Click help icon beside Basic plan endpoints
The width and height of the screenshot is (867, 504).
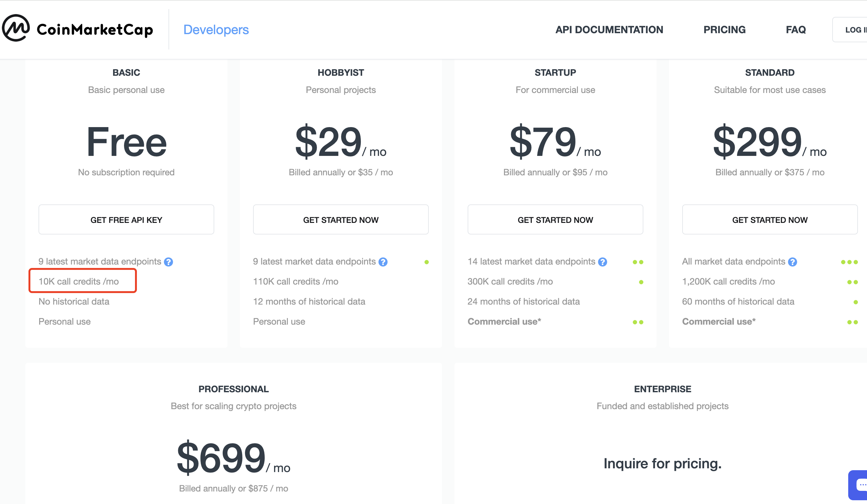pos(168,262)
